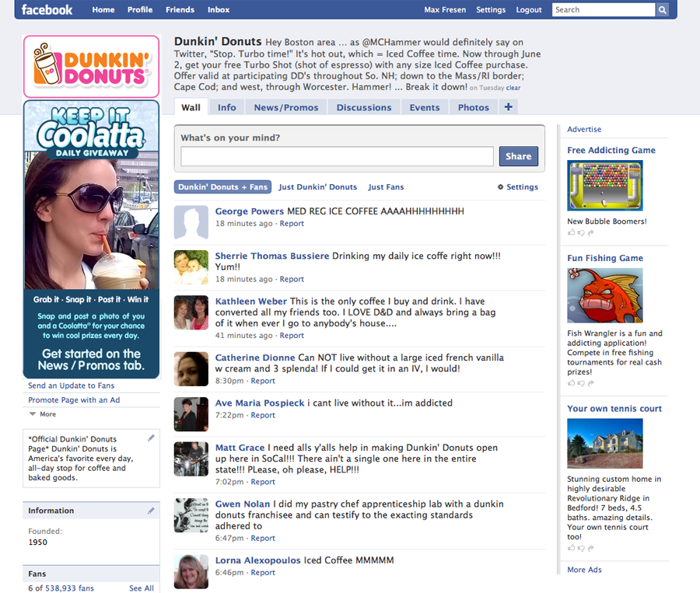Open Gwen Nolan's profile photo

click(x=191, y=515)
